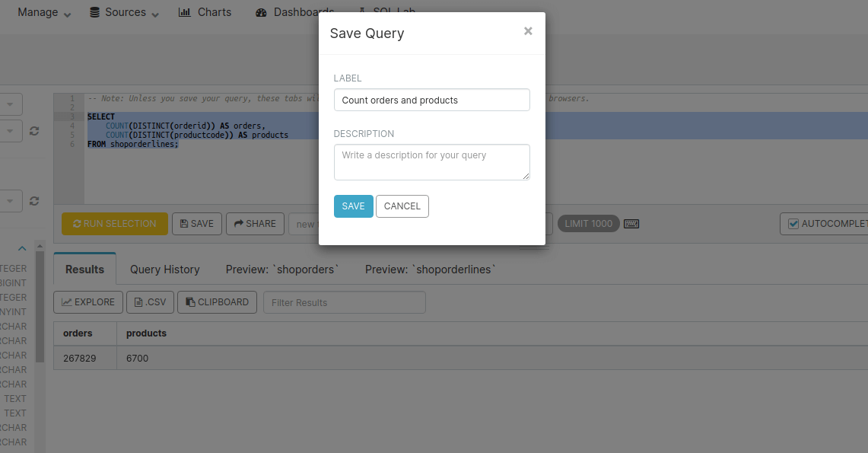
Task: Click the Sources database icon
Action: click(x=95, y=12)
